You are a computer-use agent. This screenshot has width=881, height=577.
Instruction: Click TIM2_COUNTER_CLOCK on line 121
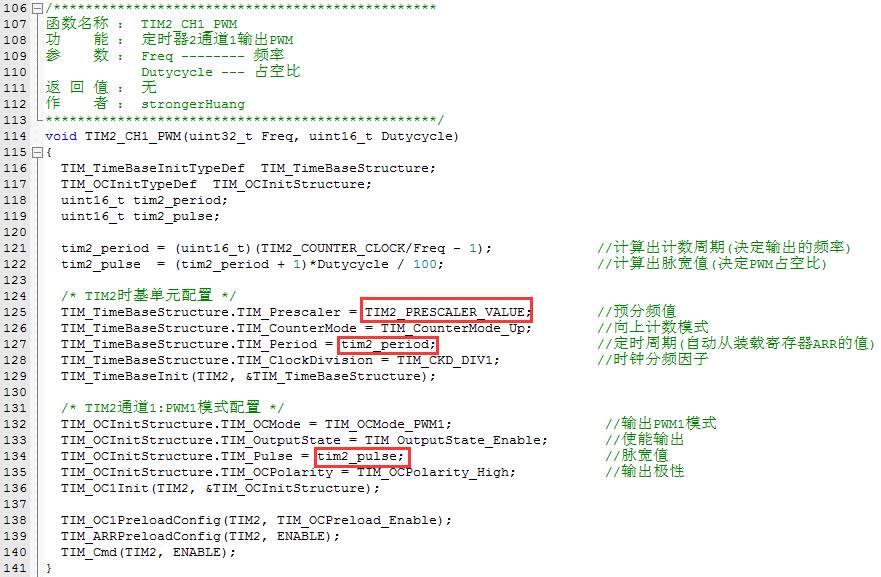[x=332, y=248]
